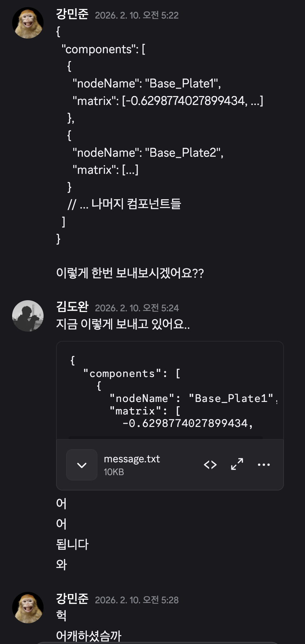Screen dimensions: 305x644
Task: Click the 10KB file size label
Action: pyautogui.click(x=114, y=472)
